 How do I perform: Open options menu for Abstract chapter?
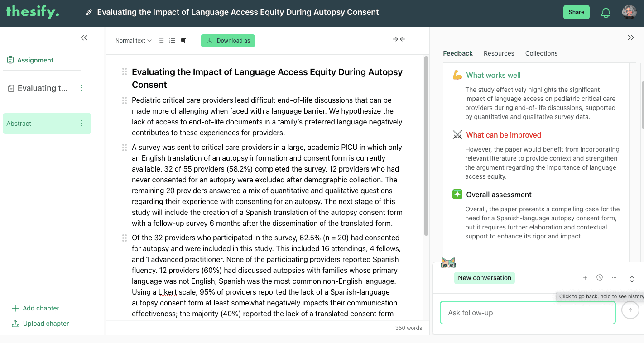82,124
